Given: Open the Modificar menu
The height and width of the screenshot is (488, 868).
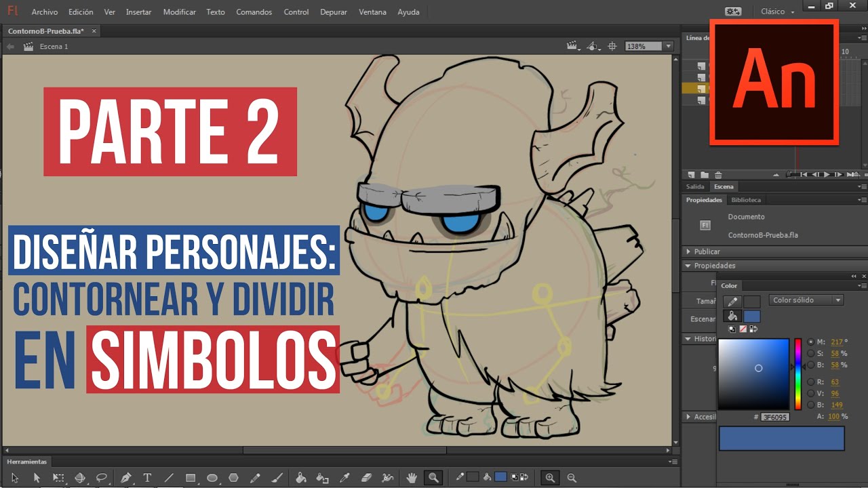Looking at the screenshot, I should [180, 12].
